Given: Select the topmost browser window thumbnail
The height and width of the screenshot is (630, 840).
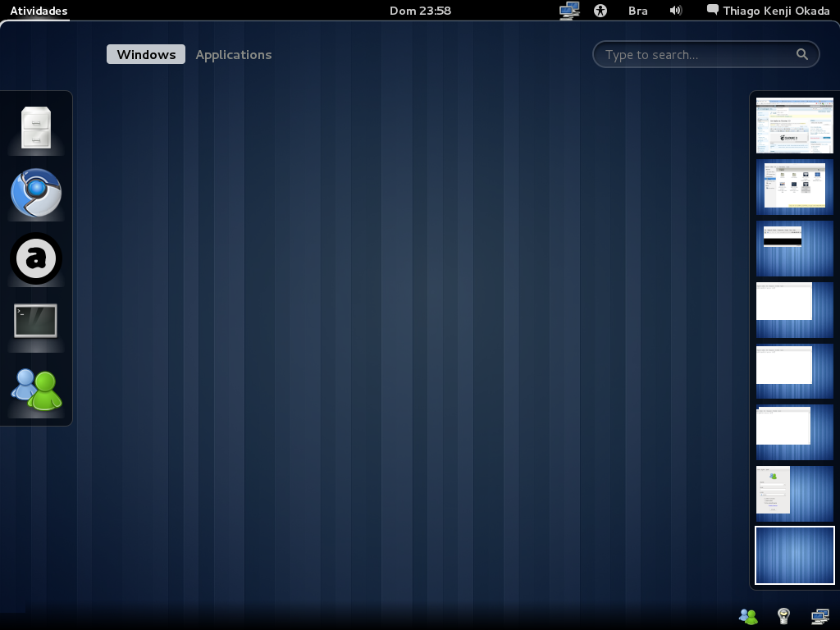Looking at the screenshot, I should coord(794,126).
